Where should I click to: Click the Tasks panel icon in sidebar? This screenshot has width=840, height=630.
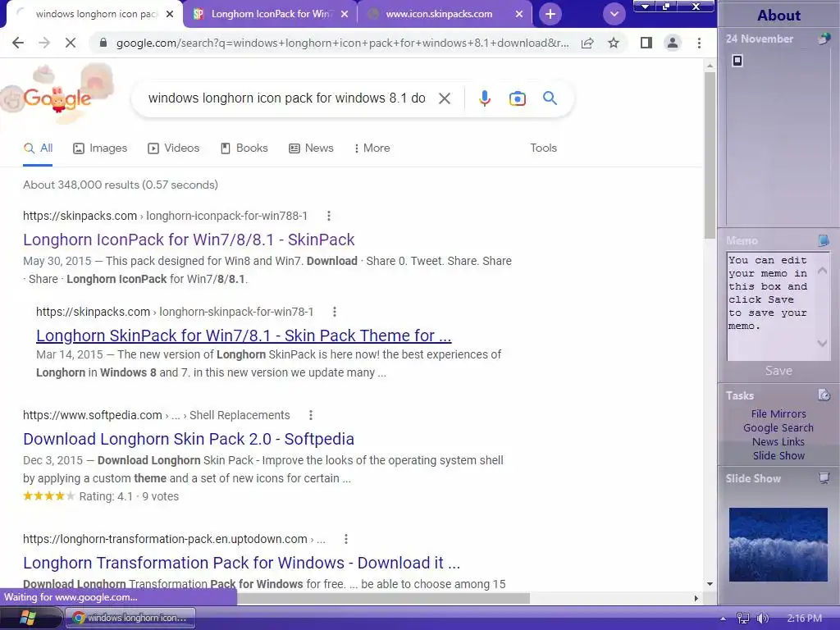pyautogui.click(x=824, y=395)
